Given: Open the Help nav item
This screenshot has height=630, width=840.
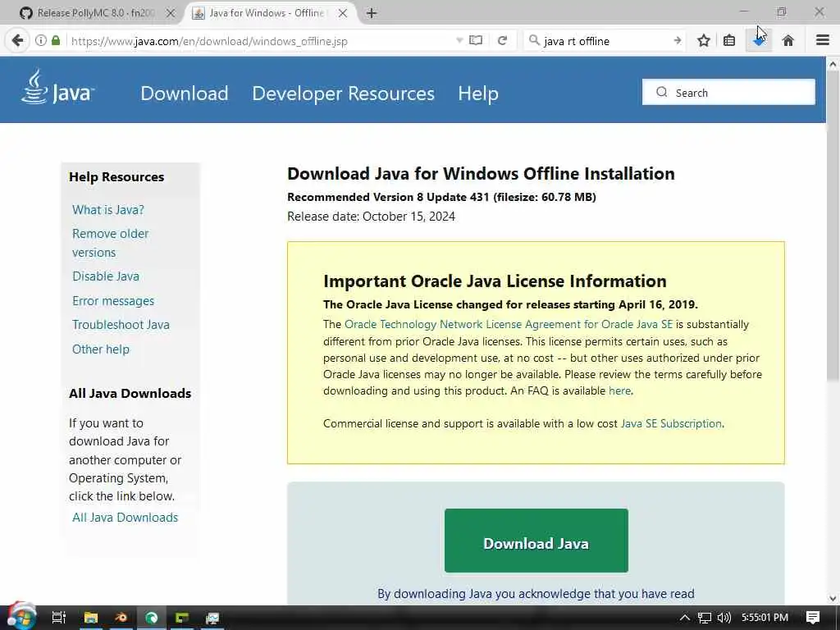Looking at the screenshot, I should point(478,94).
